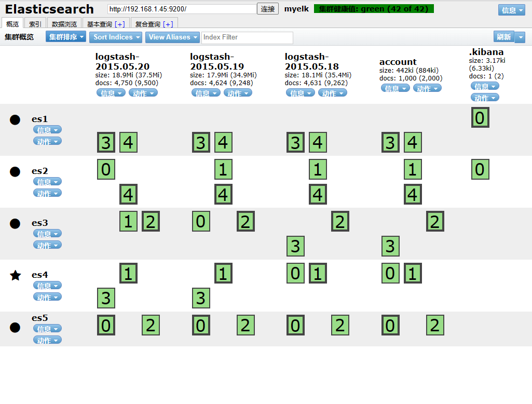Switch to the 概览 overview tab
The height and width of the screenshot is (404, 532).
(12, 24)
